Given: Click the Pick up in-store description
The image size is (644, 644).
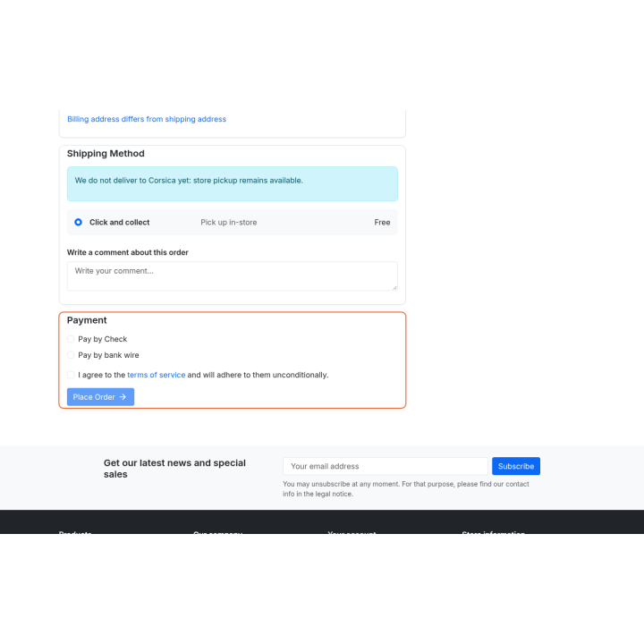Looking at the screenshot, I should click(229, 222).
